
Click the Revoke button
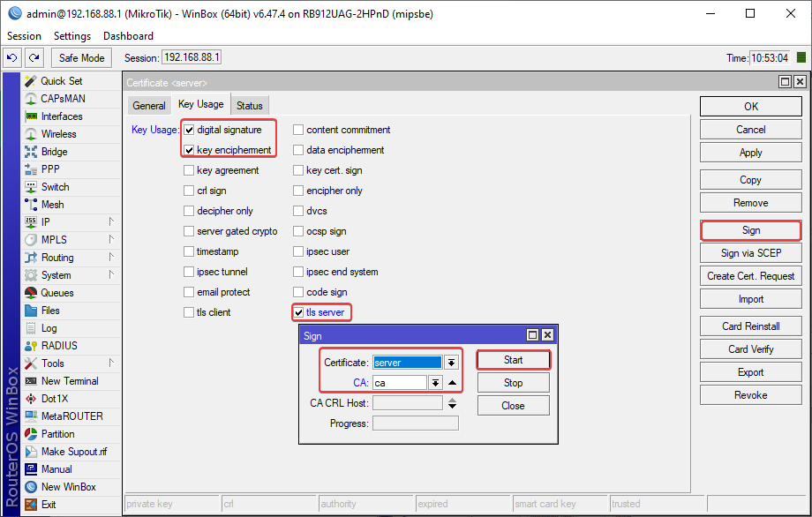click(x=751, y=395)
